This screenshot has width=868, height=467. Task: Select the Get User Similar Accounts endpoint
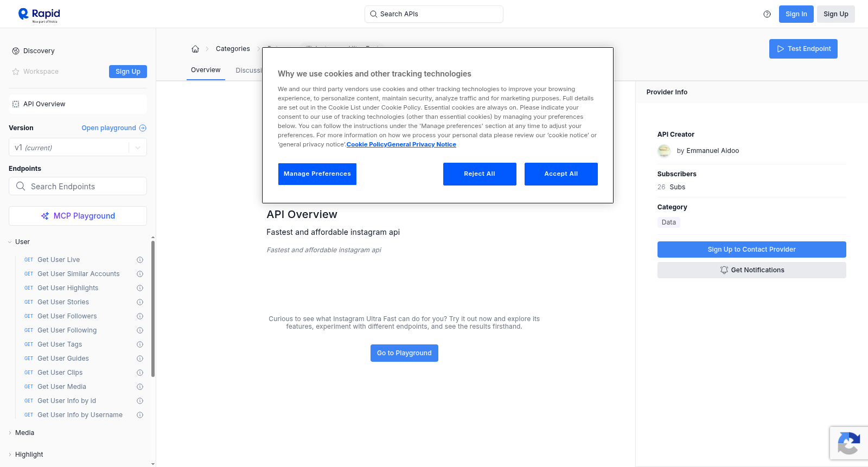coord(79,274)
